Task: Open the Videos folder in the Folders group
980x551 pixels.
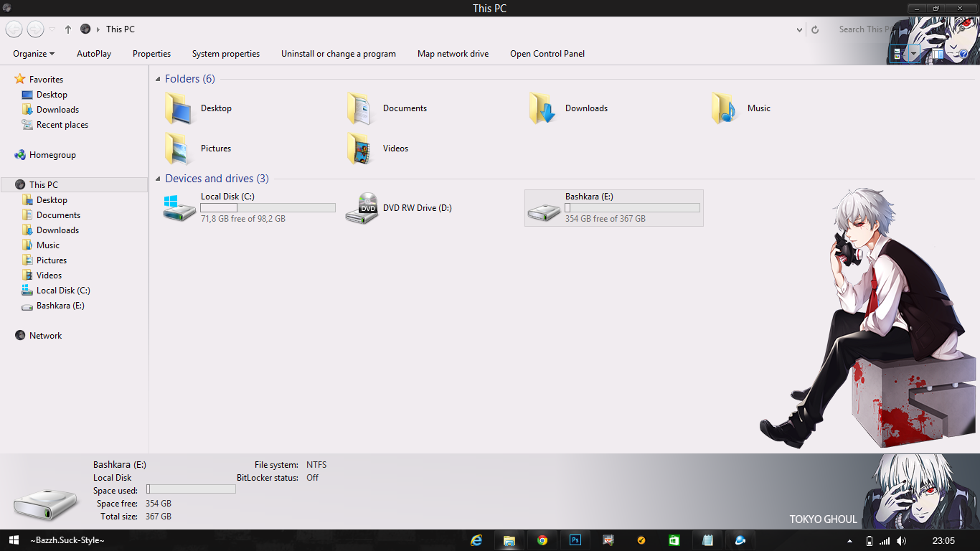Action: [378, 149]
